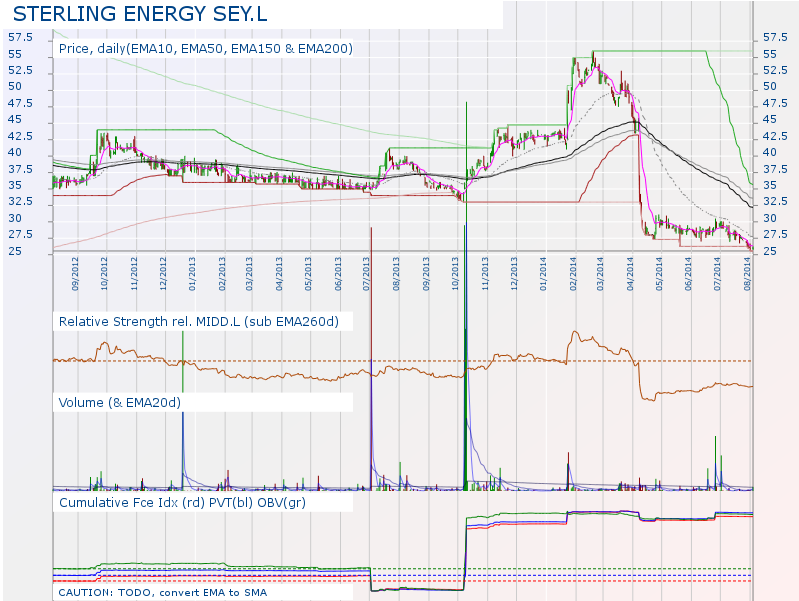Image resolution: width=799 pixels, height=601 pixels.
Task: Click the 09/2013 date axis label
Action: [426, 274]
